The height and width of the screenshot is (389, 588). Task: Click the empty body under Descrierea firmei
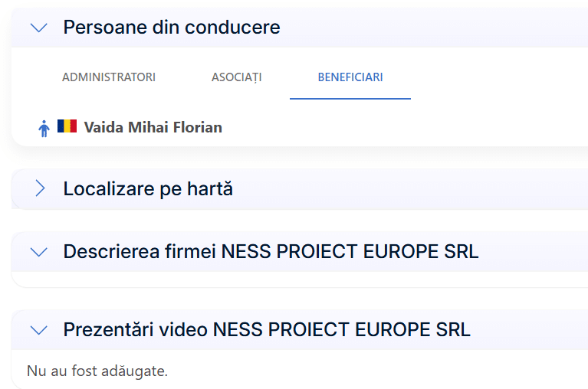tap(299, 279)
